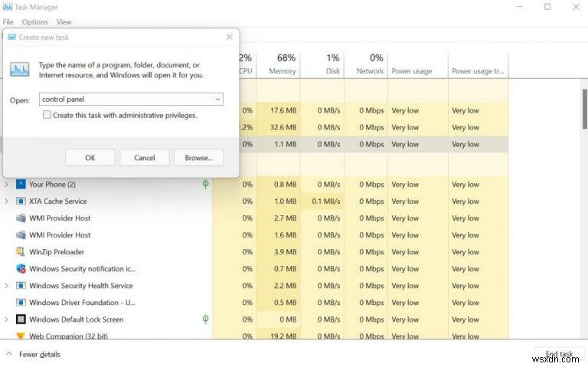Expand the Your Phone (2) process group
Viewport: 588px width, 367px height.
click(x=6, y=184)
